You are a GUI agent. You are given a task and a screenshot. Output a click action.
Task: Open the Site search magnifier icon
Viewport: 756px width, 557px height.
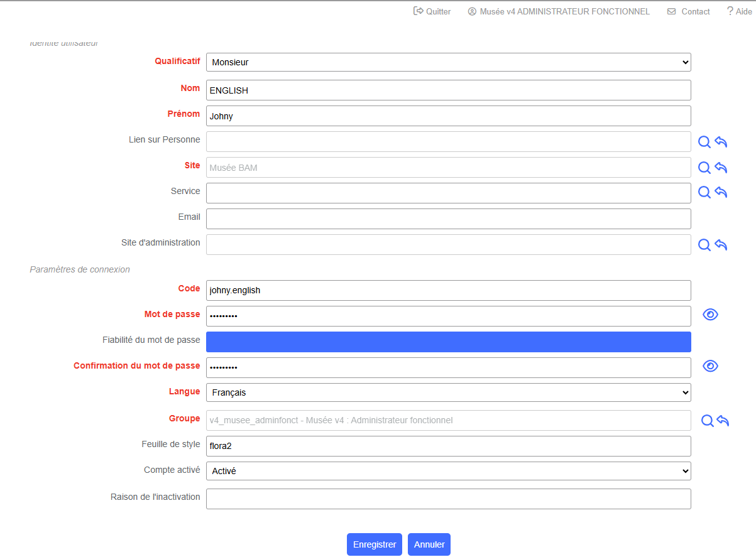pos(704,168)
